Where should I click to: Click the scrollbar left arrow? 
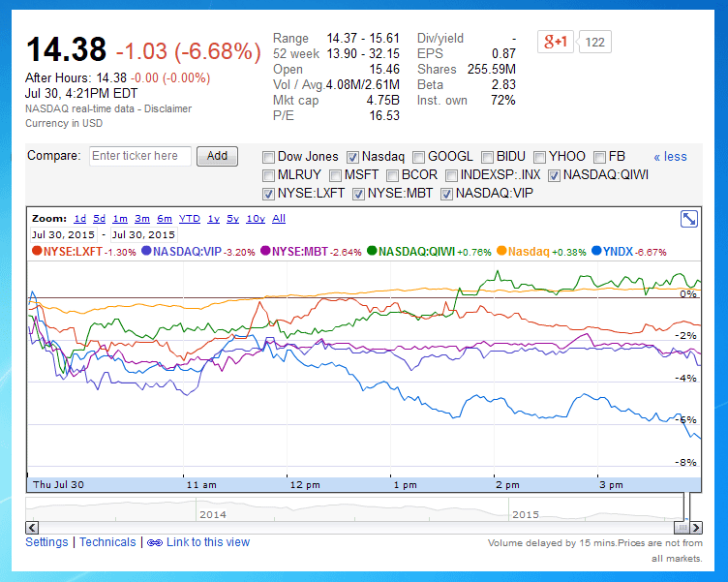(x=32, y=528)
